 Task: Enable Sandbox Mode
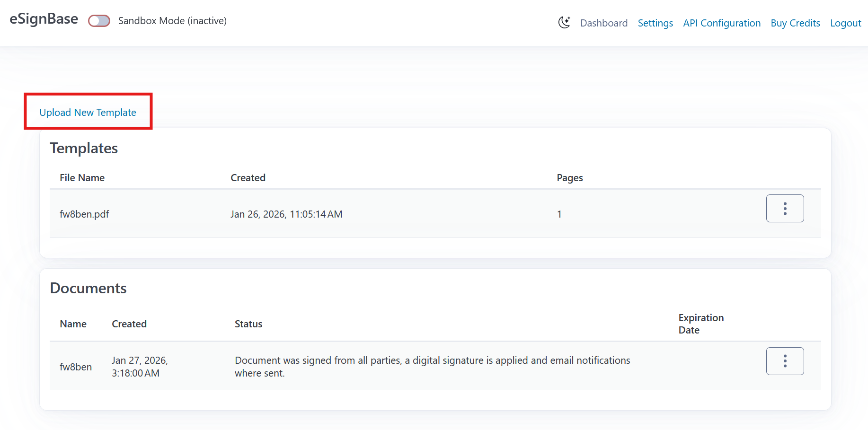coord(99,20)
